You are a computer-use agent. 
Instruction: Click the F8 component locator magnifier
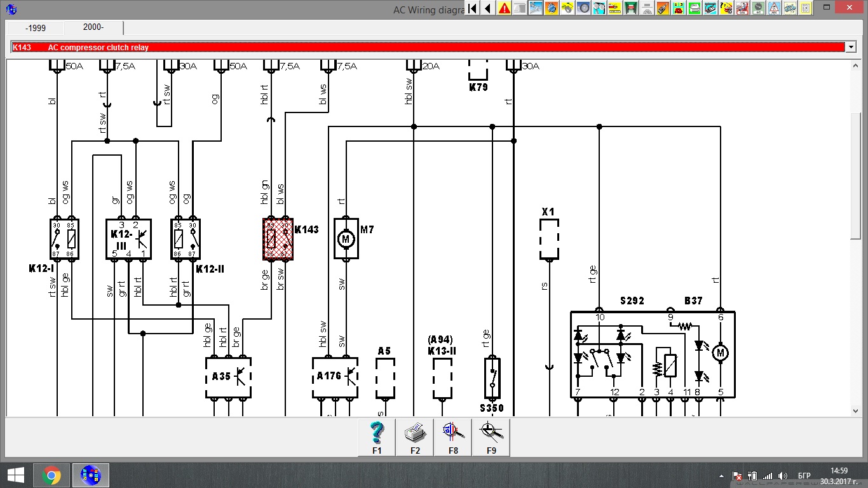pyautogui.click(x=453, y=437)
